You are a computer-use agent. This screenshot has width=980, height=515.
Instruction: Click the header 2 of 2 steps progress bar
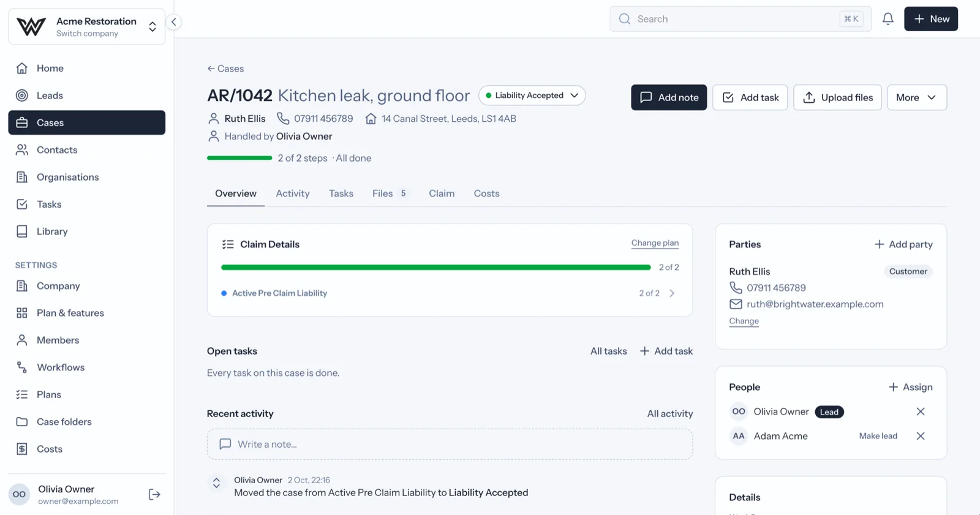click(x=239, y=158)
